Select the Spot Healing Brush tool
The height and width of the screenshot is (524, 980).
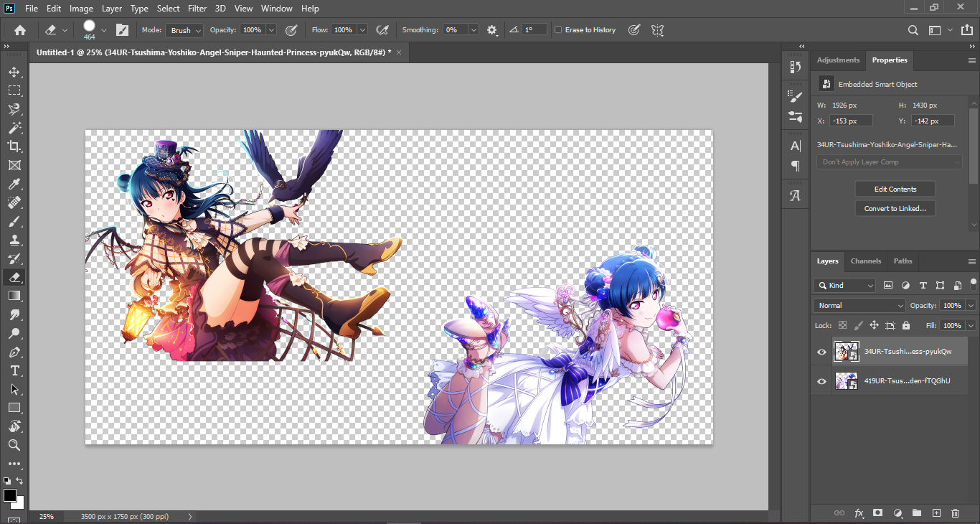coord(14,202)
